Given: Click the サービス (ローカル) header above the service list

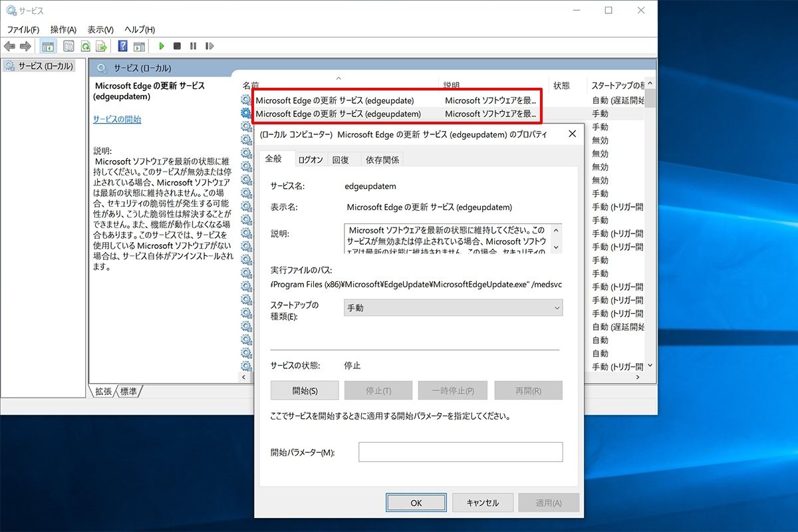Looking at the screenshot, I should point(142,68).
